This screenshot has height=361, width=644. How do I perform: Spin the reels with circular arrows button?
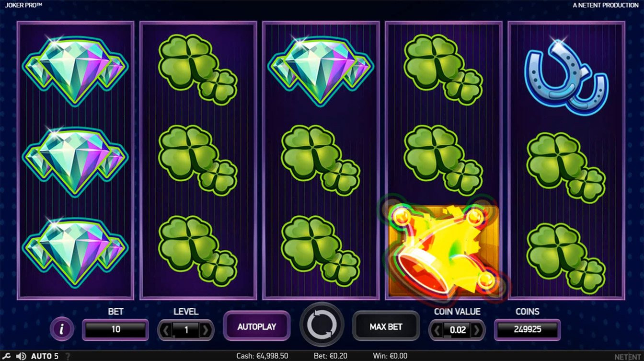point(322,326)
